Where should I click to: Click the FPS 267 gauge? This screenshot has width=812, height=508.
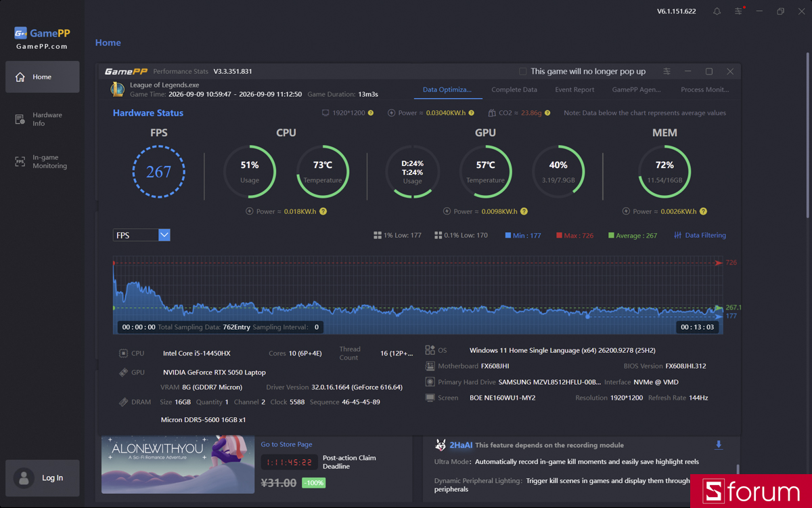158,171
